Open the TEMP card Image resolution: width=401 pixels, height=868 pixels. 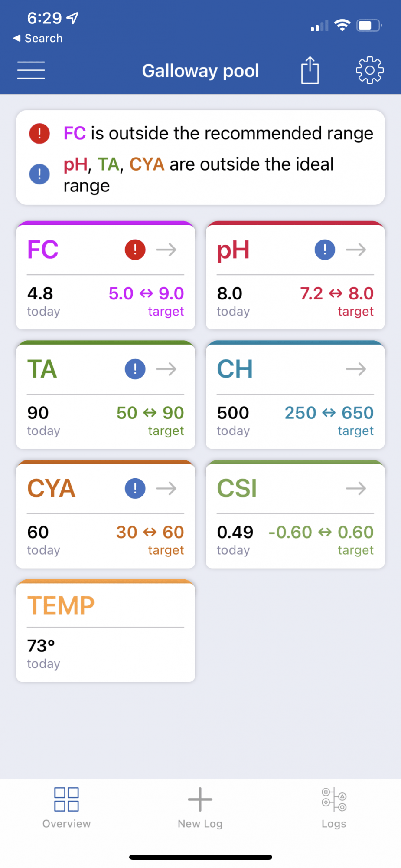(x=105, y=631)
